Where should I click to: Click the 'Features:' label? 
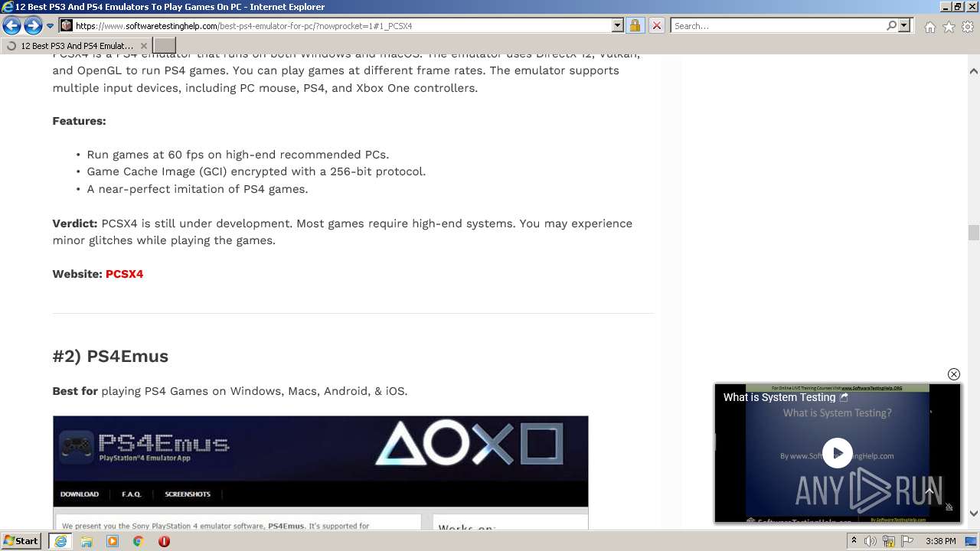(79, 121)
